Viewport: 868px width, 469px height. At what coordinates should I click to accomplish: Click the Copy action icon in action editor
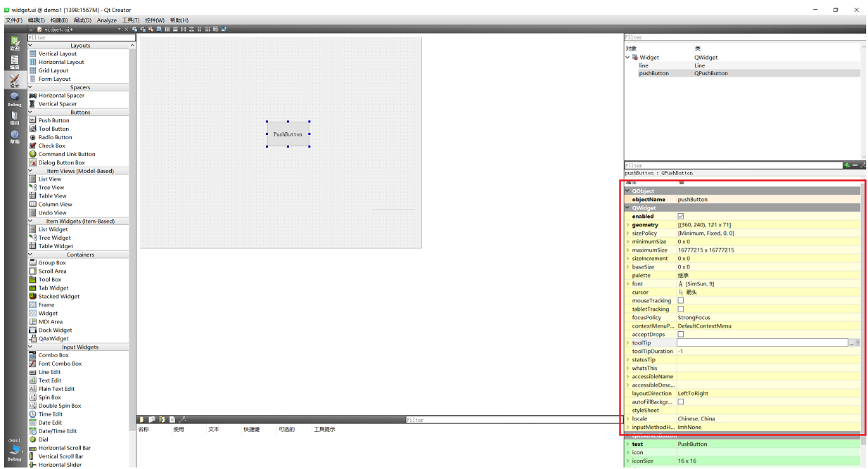[x=151, y=419]
